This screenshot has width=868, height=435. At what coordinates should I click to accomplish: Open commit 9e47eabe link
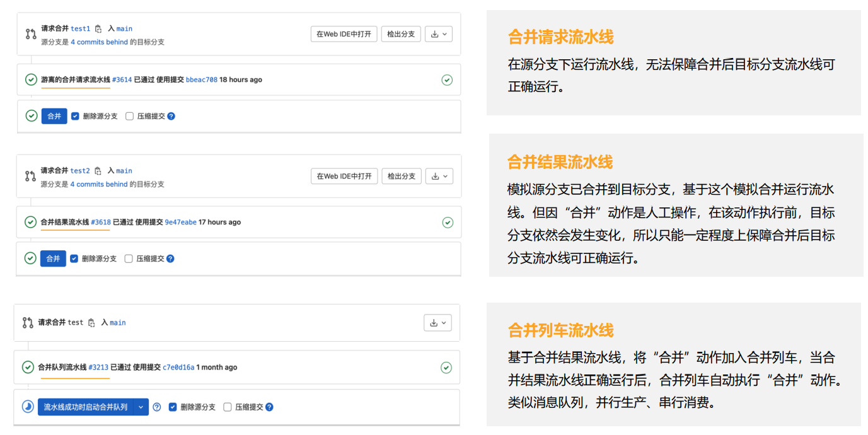tap(180, 222)
